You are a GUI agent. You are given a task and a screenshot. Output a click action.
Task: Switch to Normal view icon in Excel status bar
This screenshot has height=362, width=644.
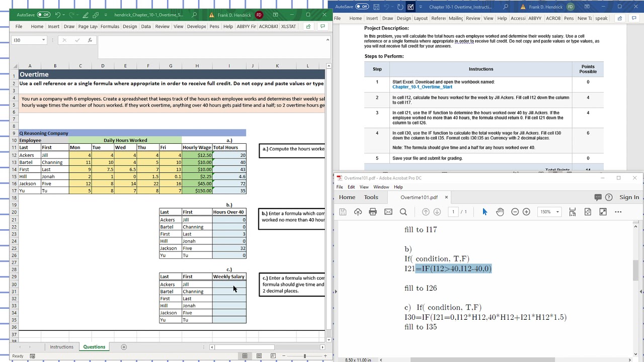coord(245,356)
